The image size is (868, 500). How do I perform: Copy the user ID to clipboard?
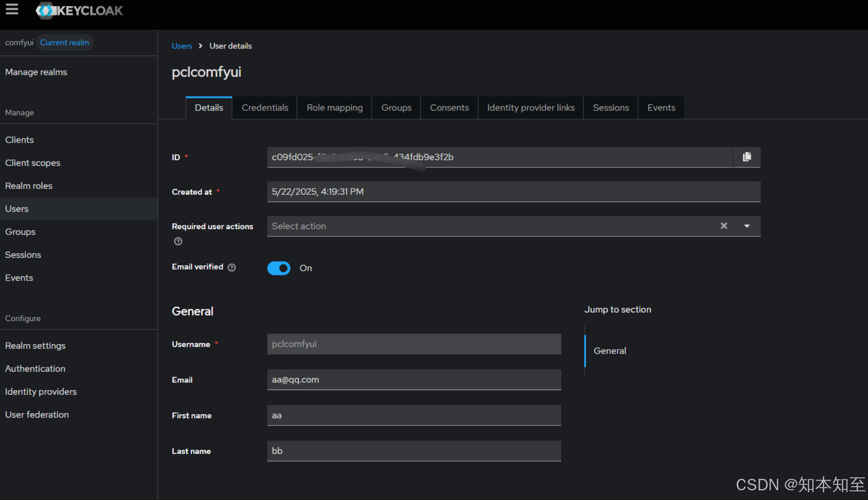[x=747, y=157]
